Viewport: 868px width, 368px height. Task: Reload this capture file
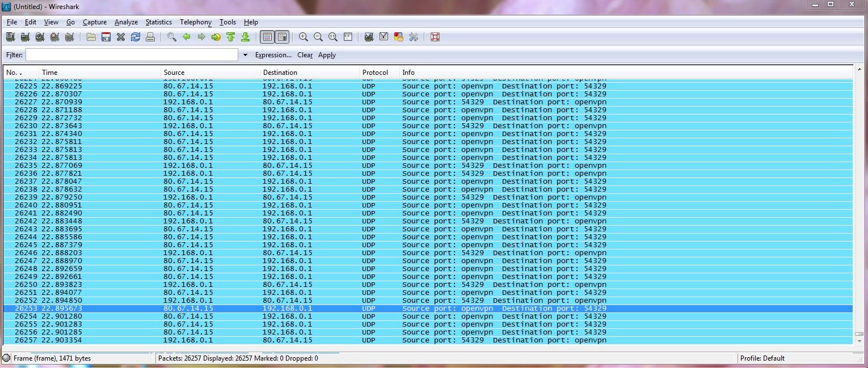tap(136, 37)
